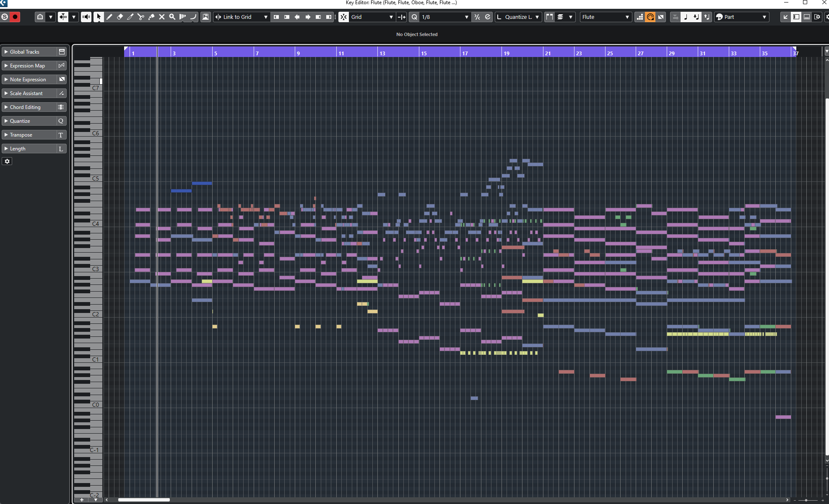Open the Chord Editing tab

coord(29,107)
